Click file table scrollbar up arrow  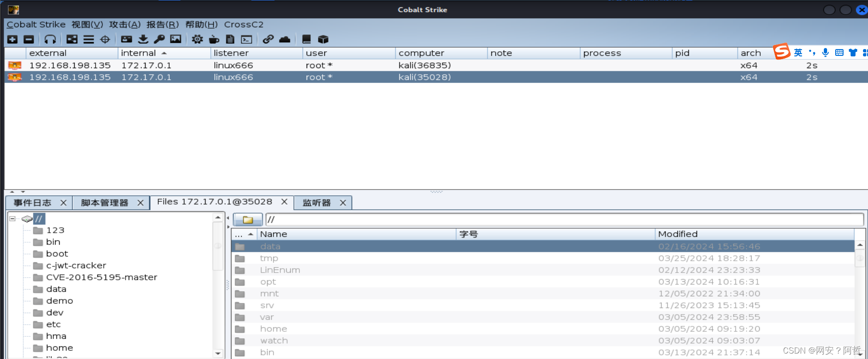coord(860,245)
